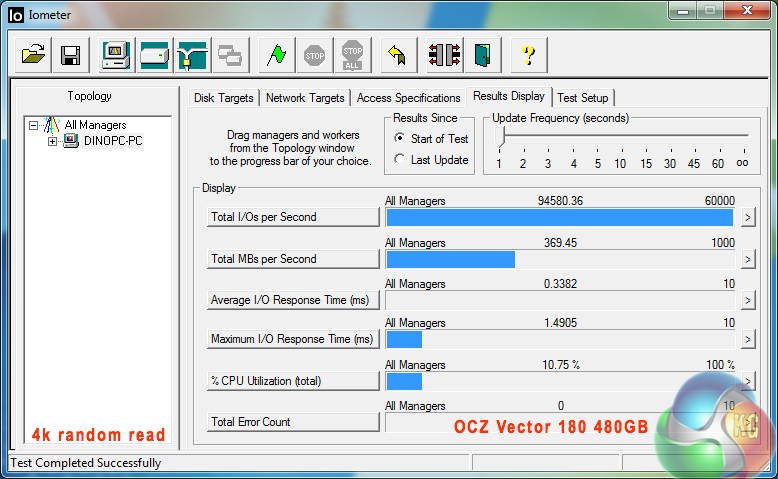Viewport: 778px width, 479px height.
Task: Start tests green flag icon
Action: 276,55
